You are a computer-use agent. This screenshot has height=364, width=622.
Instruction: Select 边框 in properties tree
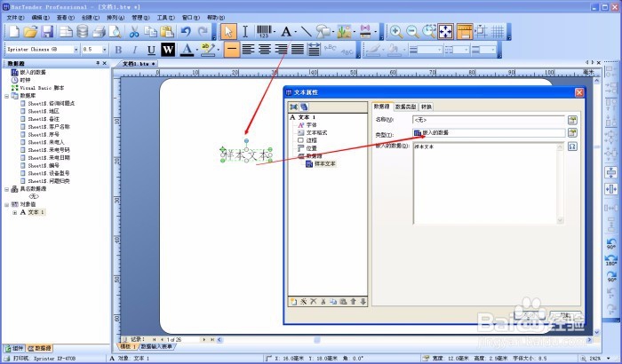pyautogui.click(x=311, y=140)
